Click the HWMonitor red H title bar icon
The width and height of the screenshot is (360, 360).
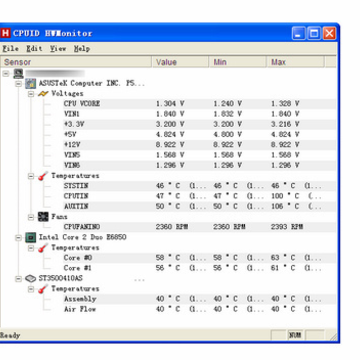(6, 33)
